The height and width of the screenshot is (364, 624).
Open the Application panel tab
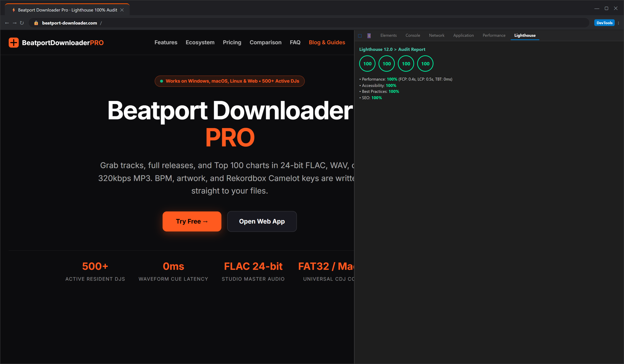pos(463,35)
